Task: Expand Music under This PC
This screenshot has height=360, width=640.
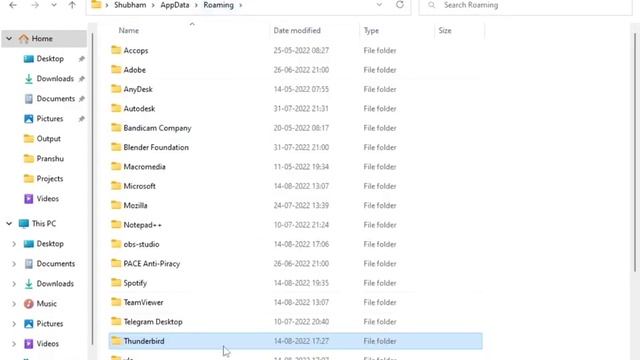Action: click(14, 304)
